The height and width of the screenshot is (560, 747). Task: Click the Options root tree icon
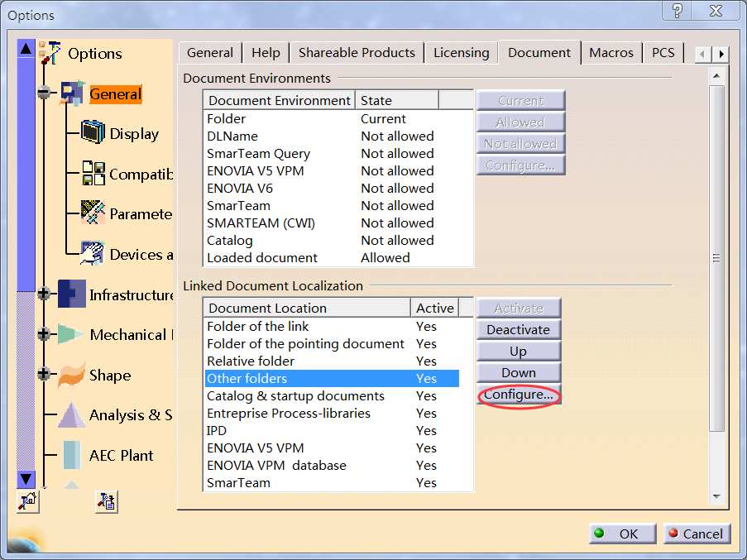pyautogui.click(x=50, y=52)
